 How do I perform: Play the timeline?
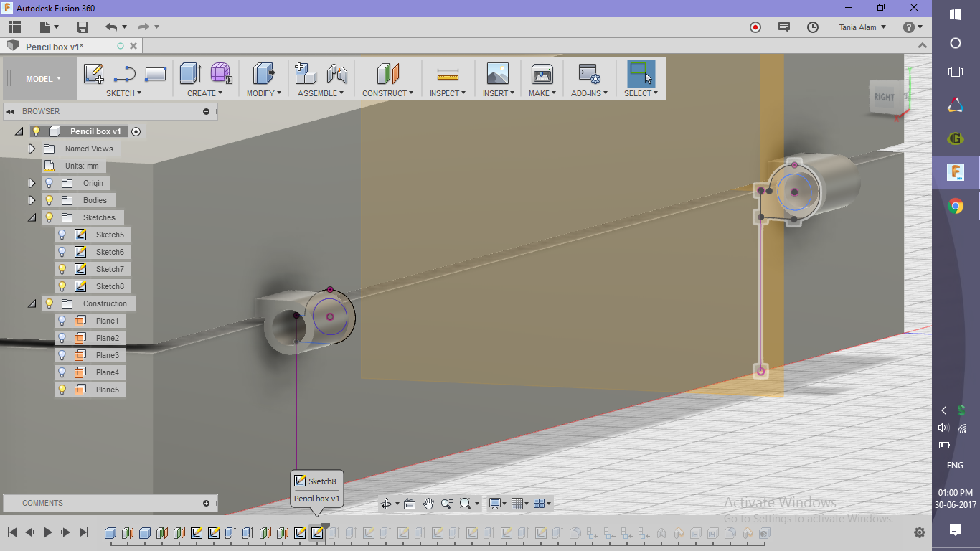click(47, 532)
